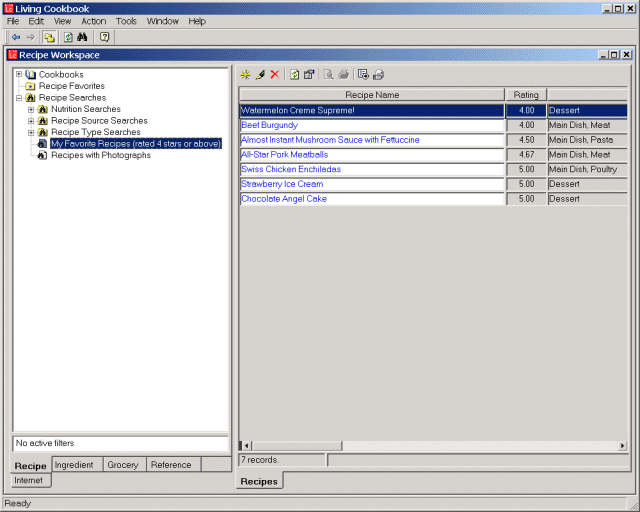Select the Recipe Favorites tree item

coord(72,86)
